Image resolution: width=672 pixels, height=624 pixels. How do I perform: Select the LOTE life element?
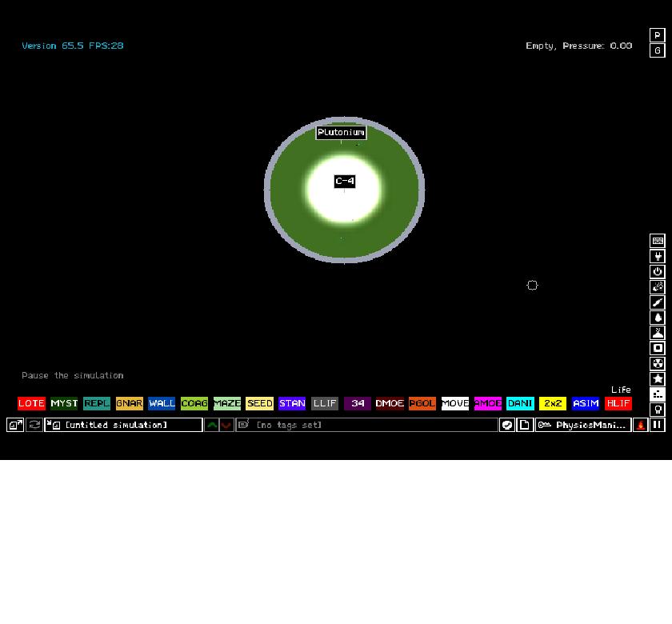click(31, 403)
